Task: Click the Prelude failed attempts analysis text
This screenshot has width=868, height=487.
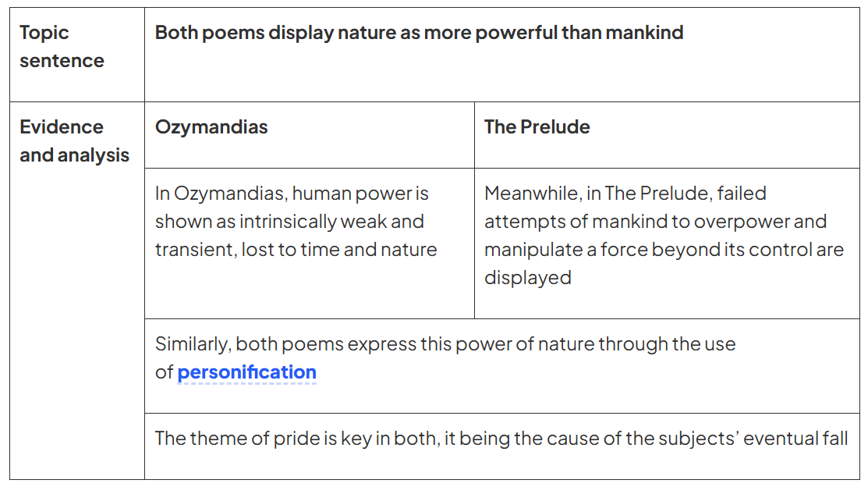Action: click(664, 236)
